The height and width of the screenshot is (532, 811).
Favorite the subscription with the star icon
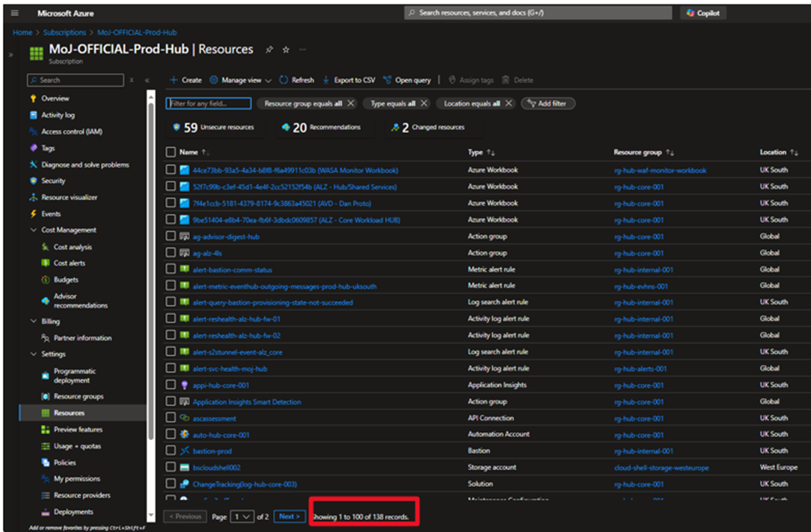click(286, 49)
